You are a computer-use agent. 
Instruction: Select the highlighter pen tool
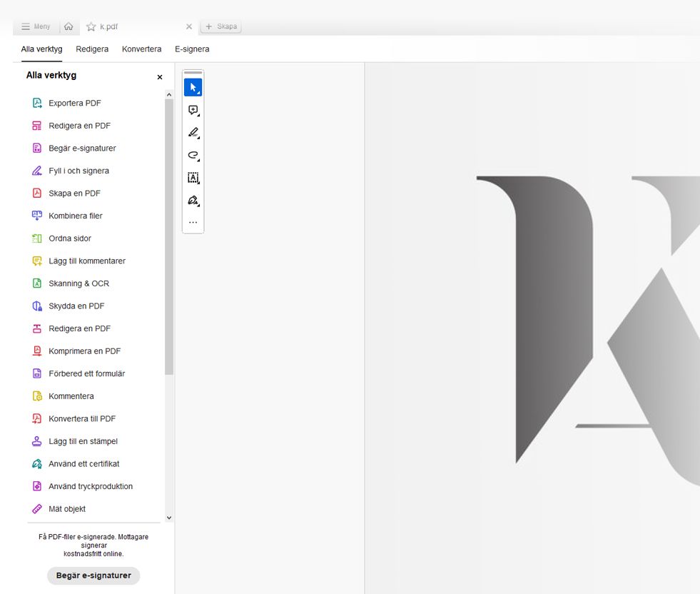[193, 133]
